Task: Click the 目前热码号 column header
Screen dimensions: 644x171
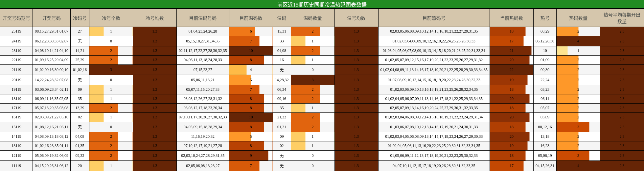Action: pyautogui.click(x=434, y=18)
